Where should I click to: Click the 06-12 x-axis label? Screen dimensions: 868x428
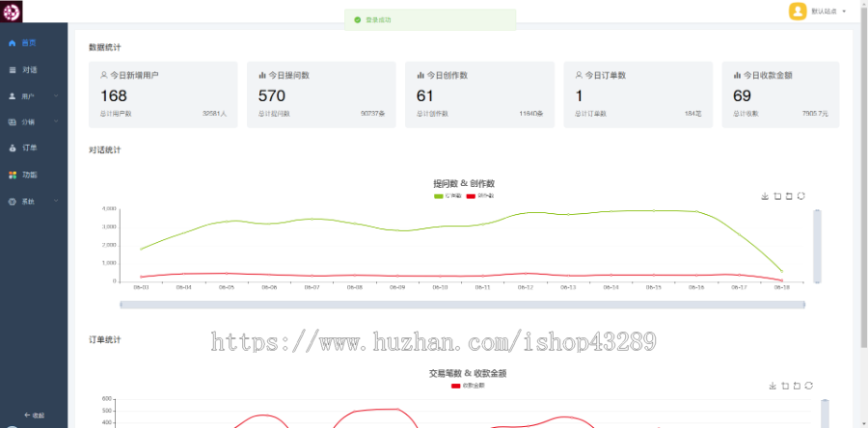click(x=526, y=287)
